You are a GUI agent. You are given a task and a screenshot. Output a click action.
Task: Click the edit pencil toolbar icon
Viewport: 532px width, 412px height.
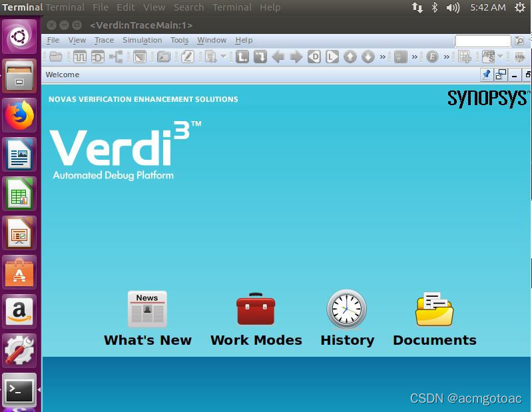(x=188, y=57)
